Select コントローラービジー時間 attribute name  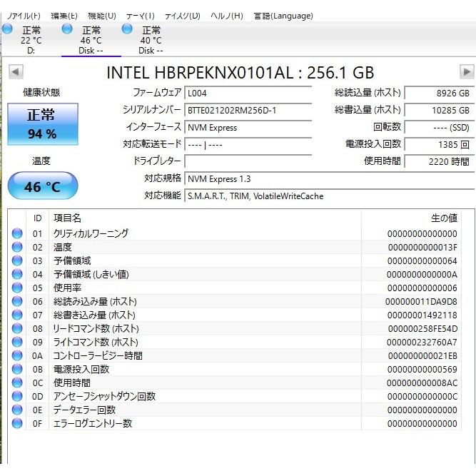pyautogui.click(x=98, y=356)
